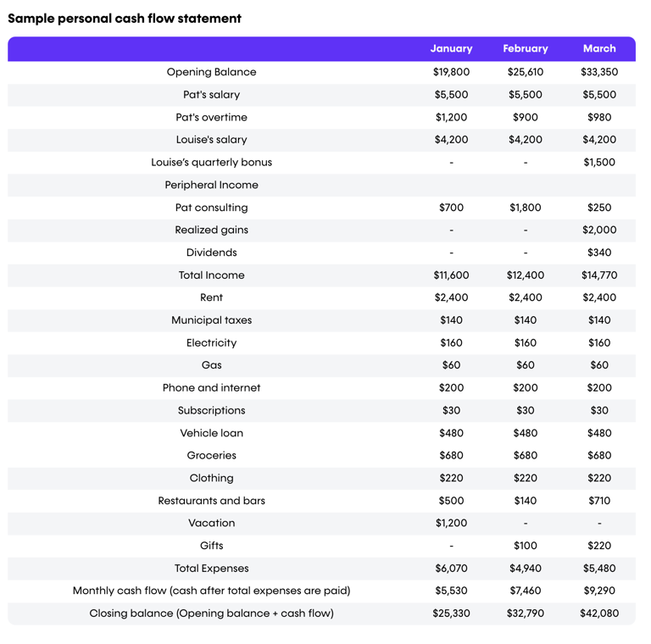Click the Total Income January value $11,600
The width and height of the screenshot is (651, 644).
[451, 275]
